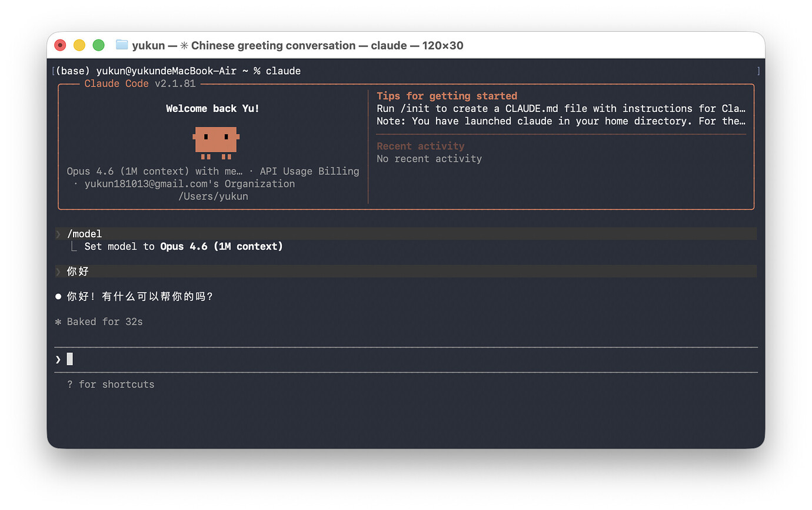Click the prompt input line cursor
This screenshot has width=812, height=510.
(x=70, y=359)
